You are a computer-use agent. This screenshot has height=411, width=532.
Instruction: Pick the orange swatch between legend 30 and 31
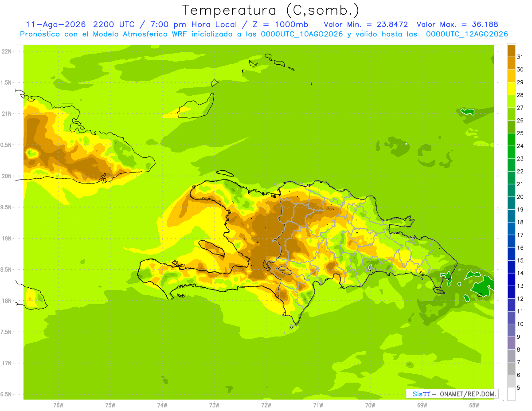(511, 63)
